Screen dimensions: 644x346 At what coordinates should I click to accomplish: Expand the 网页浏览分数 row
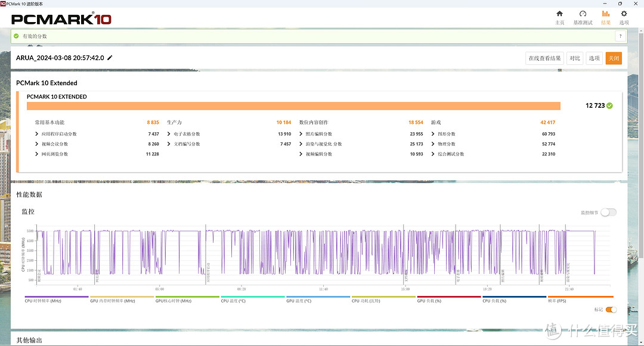[36, 154]
